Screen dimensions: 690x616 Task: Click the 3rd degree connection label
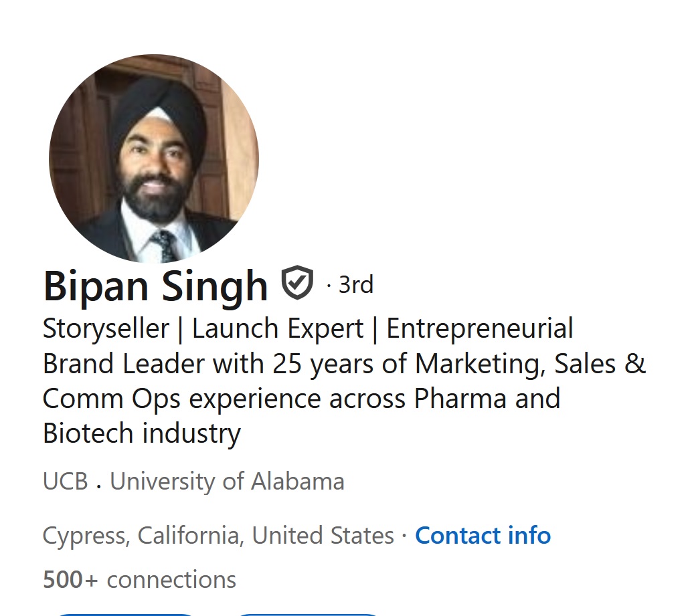355,285
